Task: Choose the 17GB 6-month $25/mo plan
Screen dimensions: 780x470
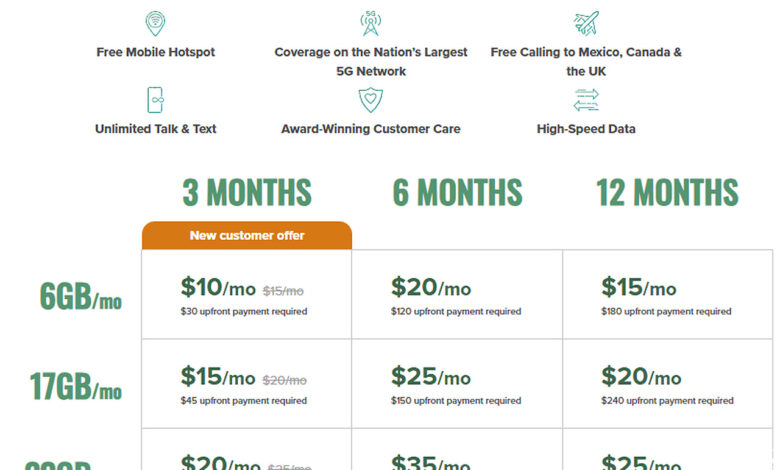Action: pyautogui.click(x=457, y=383)
